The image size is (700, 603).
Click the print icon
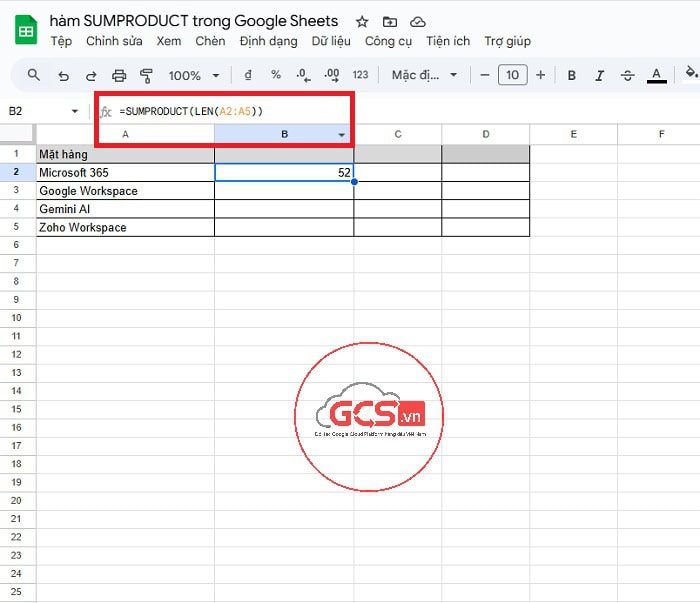click(119, 75)
